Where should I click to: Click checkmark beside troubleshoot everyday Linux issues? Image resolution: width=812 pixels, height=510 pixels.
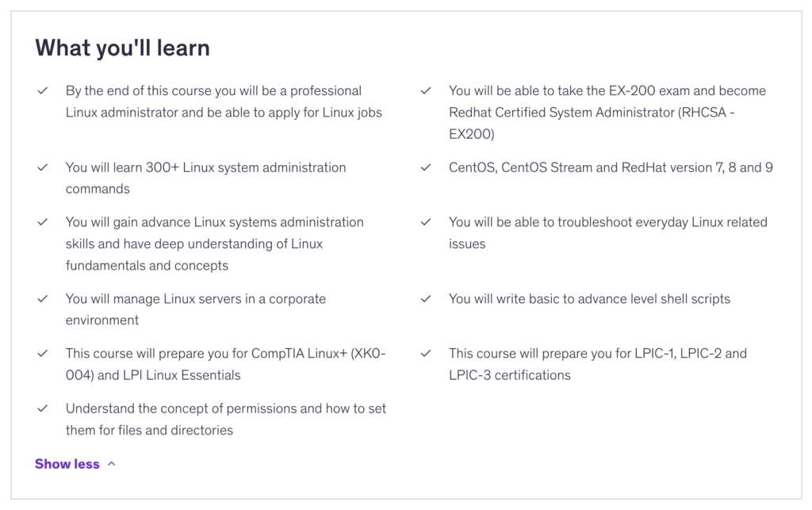pyautogui.click(x=426, y=222)
